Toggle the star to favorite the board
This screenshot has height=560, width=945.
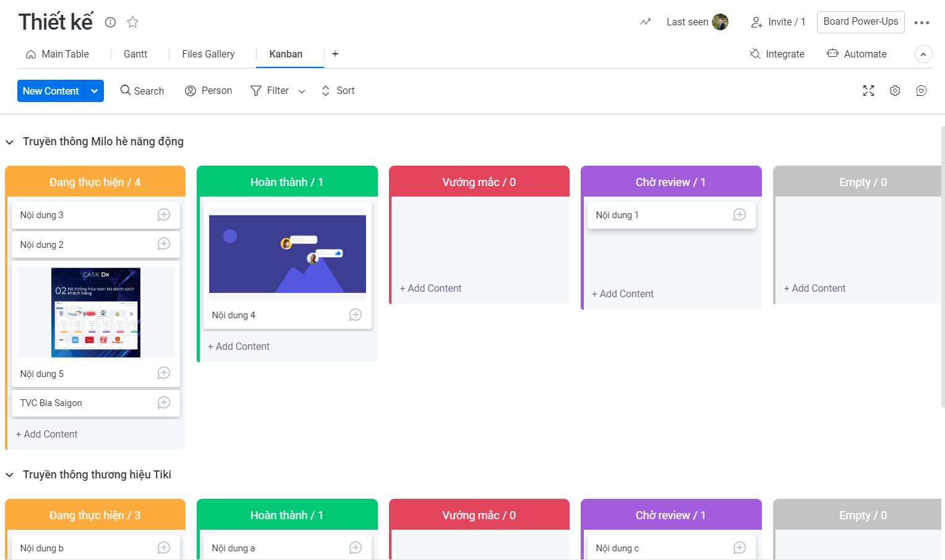132,22
